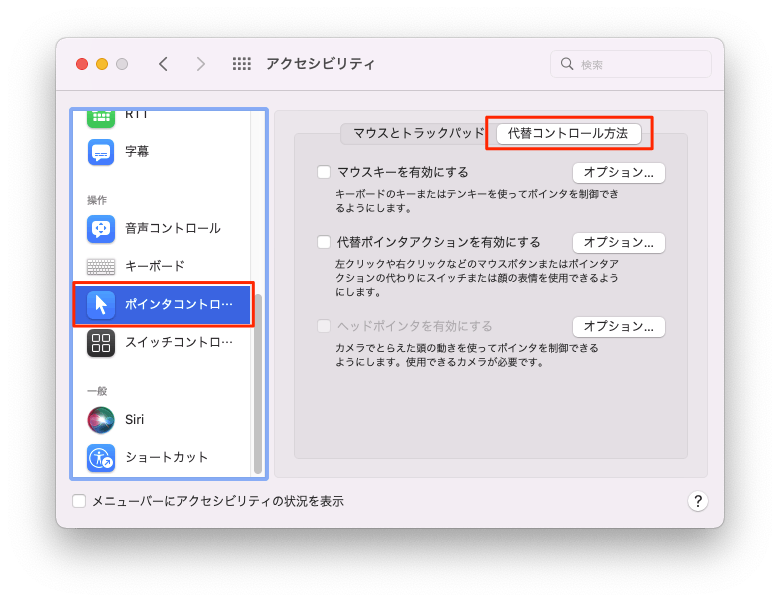Select Siri label in sidebar

tap(134, 420)
